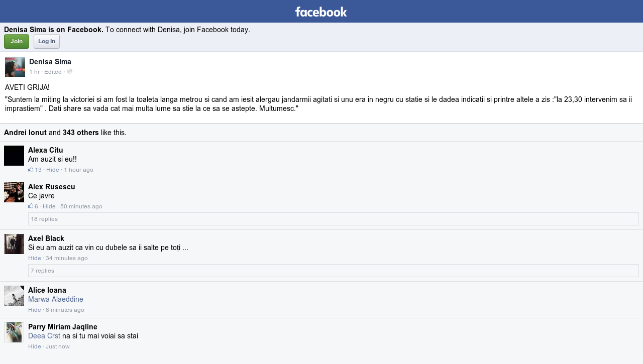This screenshot has width=643, height=364.
Task: Click the globe privacy icon under Denisa Sima
Action: tap(70, 71)
